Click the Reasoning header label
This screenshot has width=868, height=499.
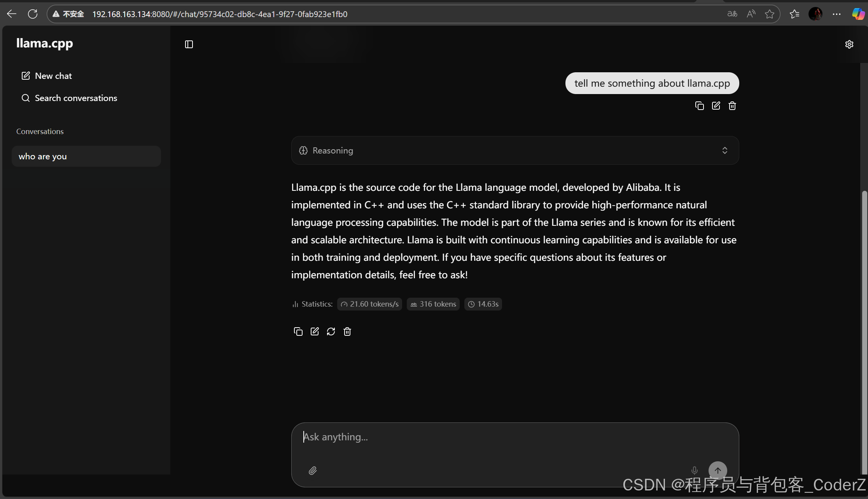coord(332,150)
